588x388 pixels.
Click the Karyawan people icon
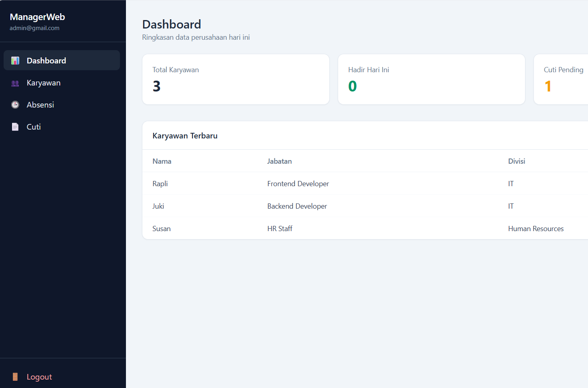coord(15,83)
